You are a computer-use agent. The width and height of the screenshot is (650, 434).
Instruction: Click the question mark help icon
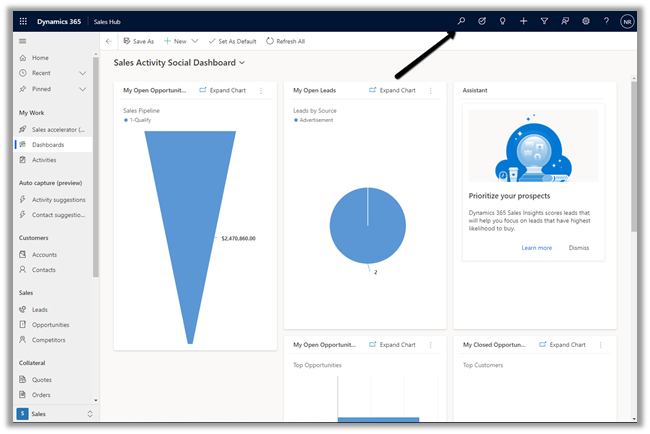[x=606, y=20]
